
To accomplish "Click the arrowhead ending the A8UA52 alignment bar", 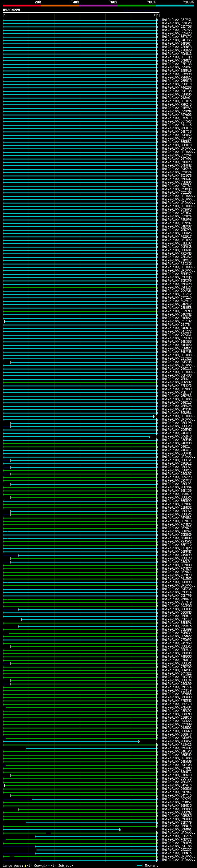I will [x=139, y=742].
